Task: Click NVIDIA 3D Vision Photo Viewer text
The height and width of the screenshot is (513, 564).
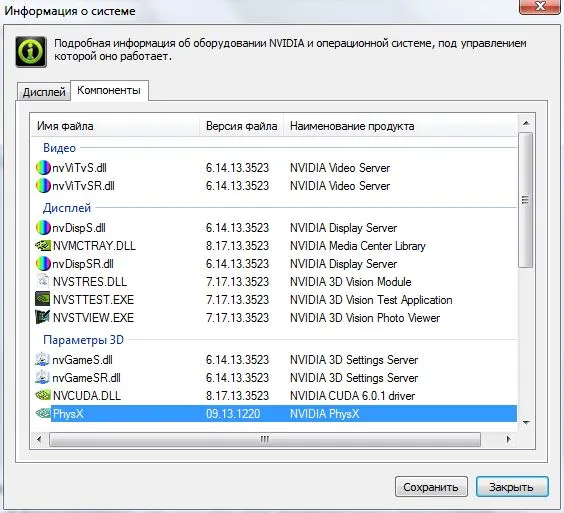Action: point(365,318)
